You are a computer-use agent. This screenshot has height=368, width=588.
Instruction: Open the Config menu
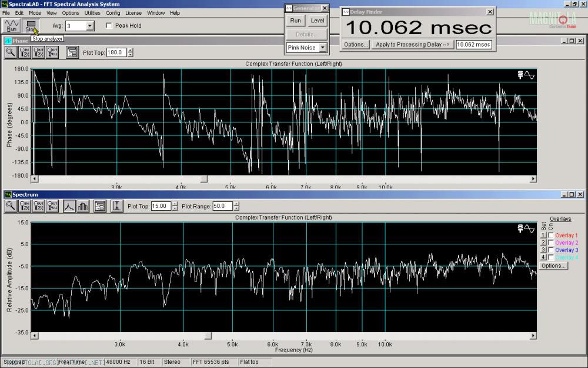coord(112,13)
